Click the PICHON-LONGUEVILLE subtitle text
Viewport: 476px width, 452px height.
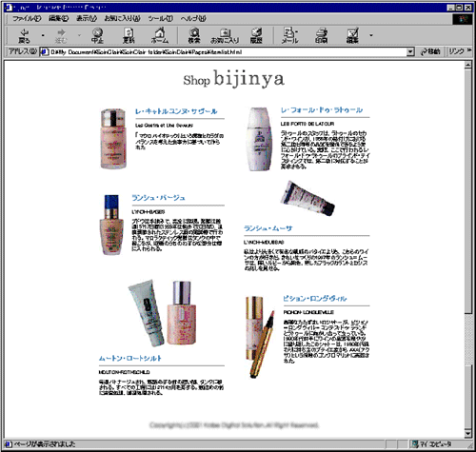[308, 312]
